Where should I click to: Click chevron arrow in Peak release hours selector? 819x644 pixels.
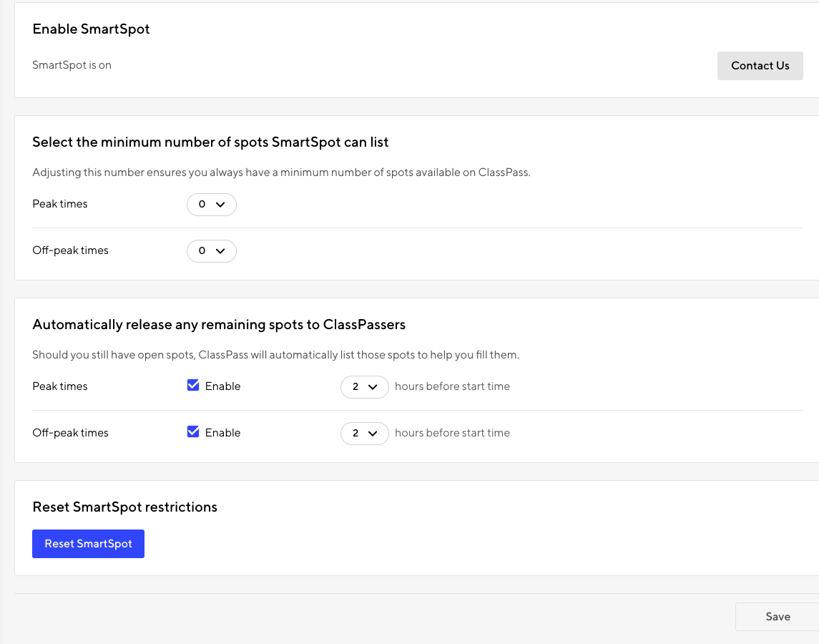click(x=373, y=387)
